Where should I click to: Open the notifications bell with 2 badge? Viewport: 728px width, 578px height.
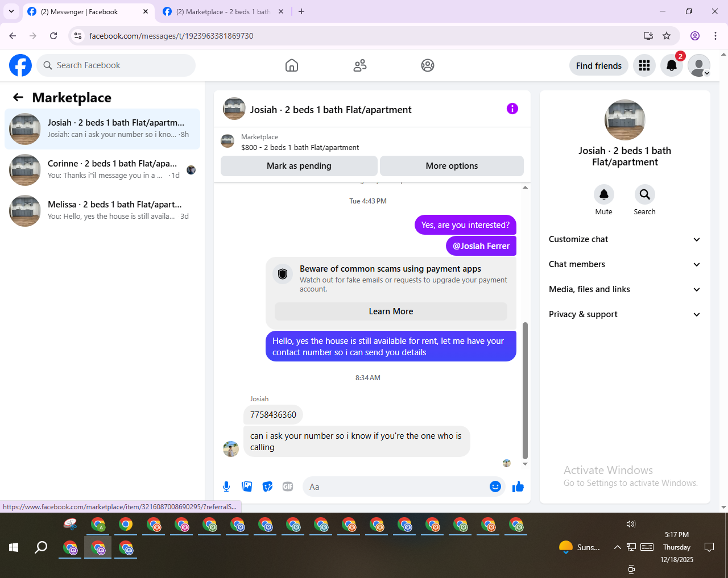click(x=672, y=65)
